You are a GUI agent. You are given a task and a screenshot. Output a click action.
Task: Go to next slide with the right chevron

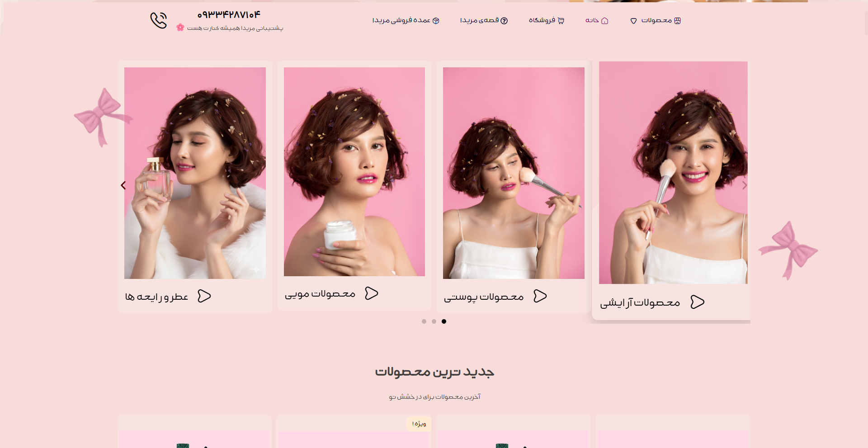pyautogui.click(x=745, y=185)
